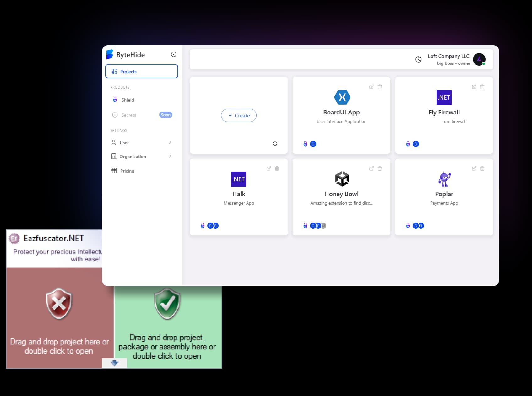The height and width of the screenshot is (396, 532).
Task: Click shield icon on Fly Firewall card
Action: (x=408, y=144)
